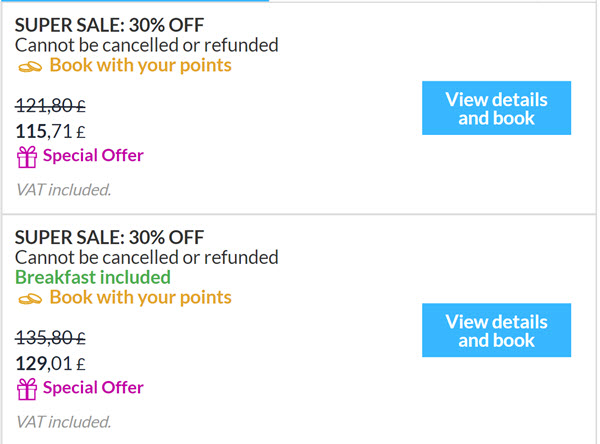This screenshot has height=444, width=600.
Task: Click VAT included note in first offer
Action: click(x=64, y=190)
